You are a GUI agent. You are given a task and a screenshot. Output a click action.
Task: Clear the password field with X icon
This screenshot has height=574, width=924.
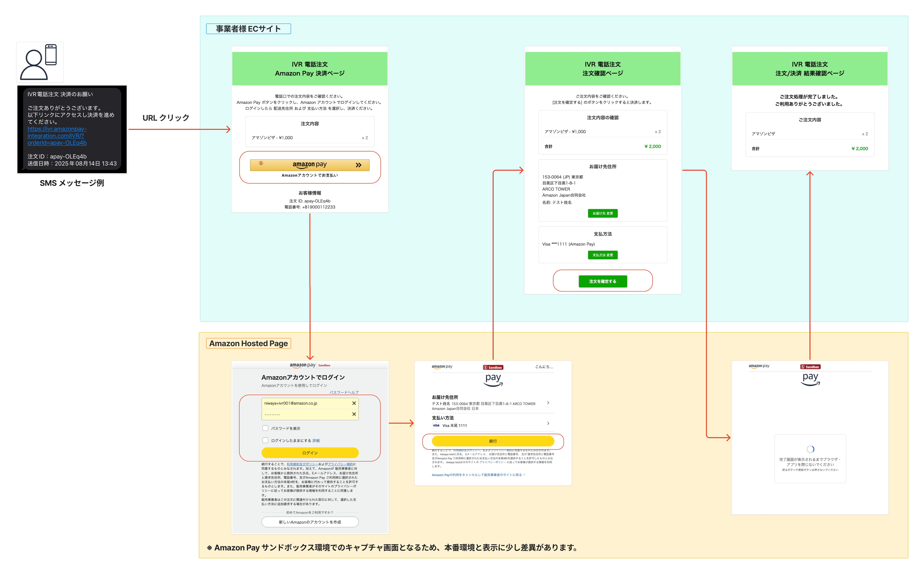point(354,414)
